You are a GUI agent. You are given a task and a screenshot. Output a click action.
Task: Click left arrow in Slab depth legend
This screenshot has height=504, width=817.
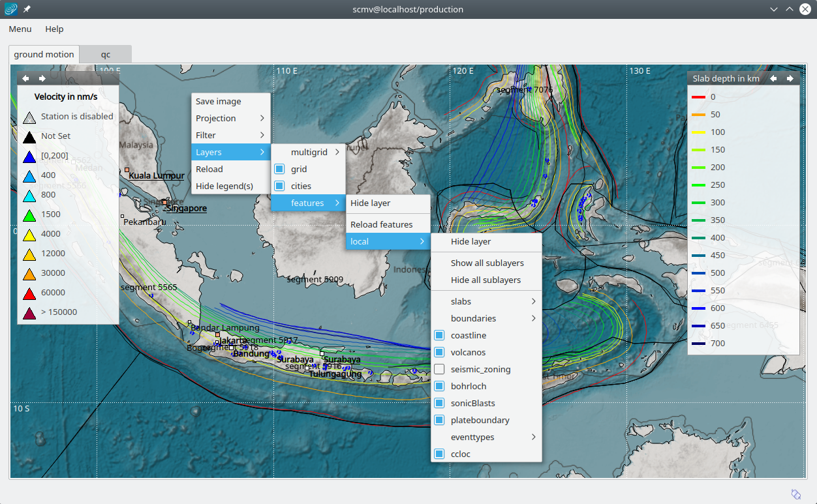coord(773,78)
